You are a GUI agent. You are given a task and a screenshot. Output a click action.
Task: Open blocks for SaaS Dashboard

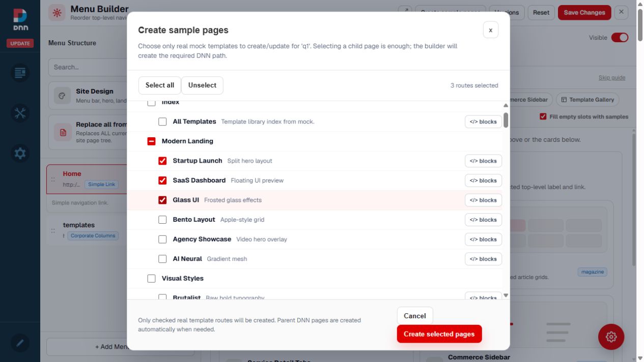[483, 180]
